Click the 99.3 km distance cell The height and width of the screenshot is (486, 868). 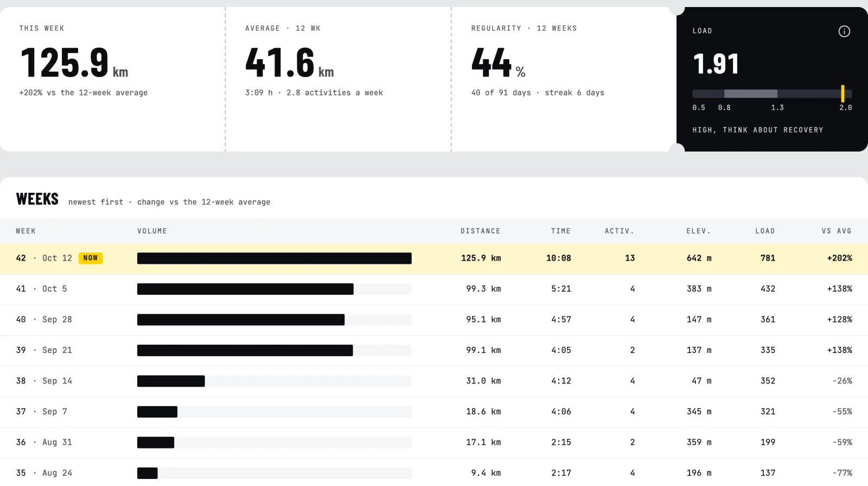[483, 289]
